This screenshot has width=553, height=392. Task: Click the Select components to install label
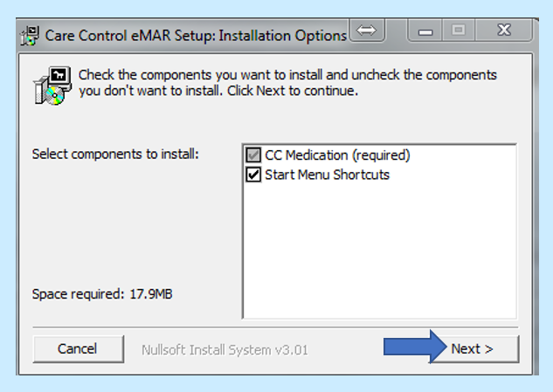(115, 154)
